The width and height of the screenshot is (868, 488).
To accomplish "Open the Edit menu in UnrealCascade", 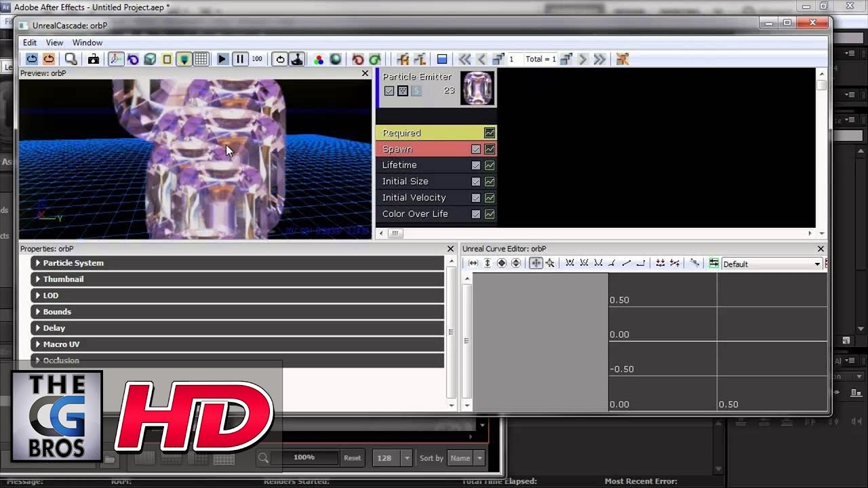I will 30,42.
